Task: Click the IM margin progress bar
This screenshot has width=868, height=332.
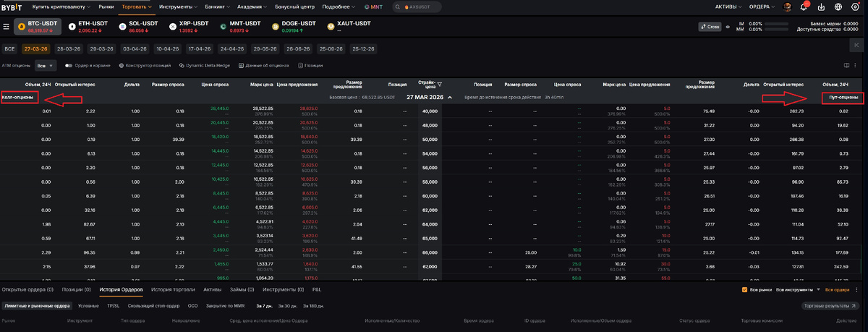Action: (778, 24)
